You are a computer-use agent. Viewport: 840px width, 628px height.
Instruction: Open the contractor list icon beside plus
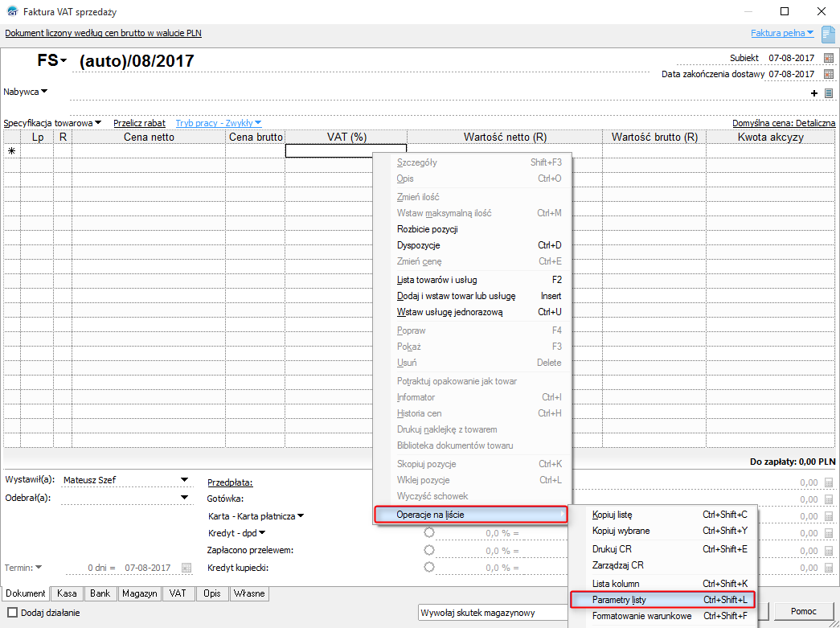pyautogui.click(x=829, y=93)
